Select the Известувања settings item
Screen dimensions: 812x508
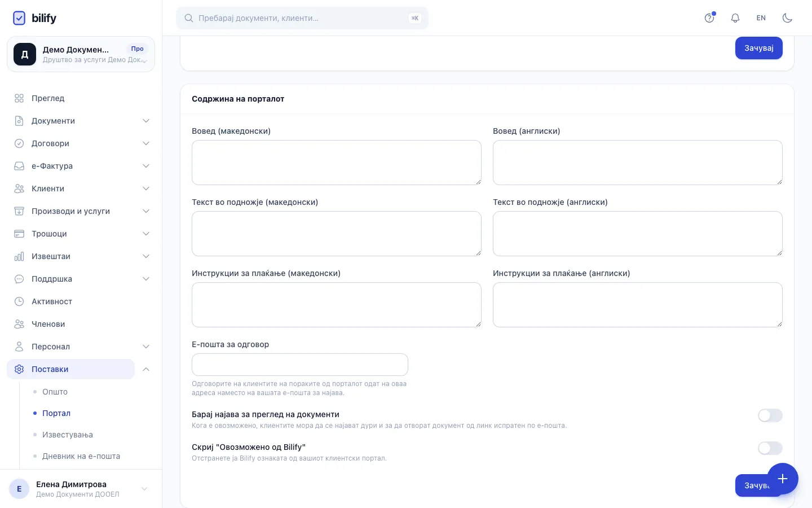click(x=68, y=435)
